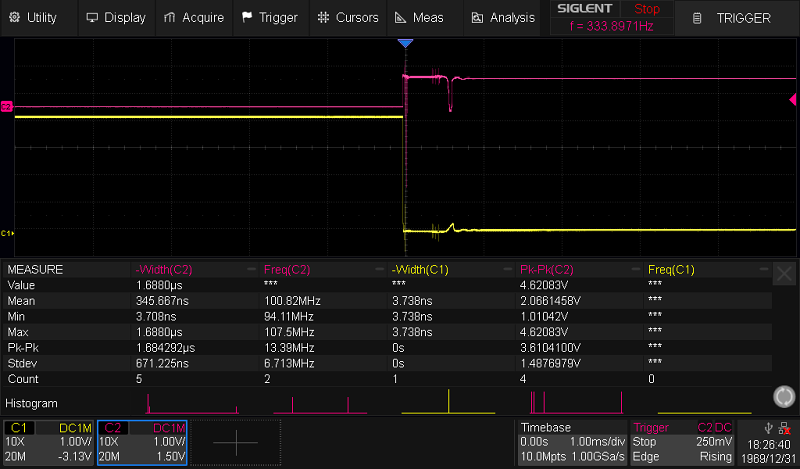Screen dimensions: 800x469
Task: Open the Utility menu
Action: pos(34,17)
